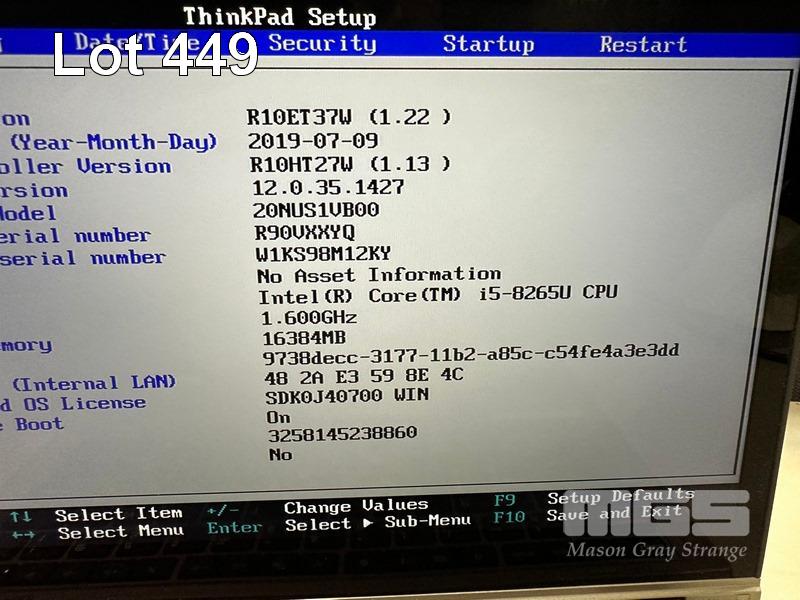This screenshot has width=800, height=600.
Task: Click the UUID value starting 9738decc
Action: pyautogui.click(x=470, y=353)
